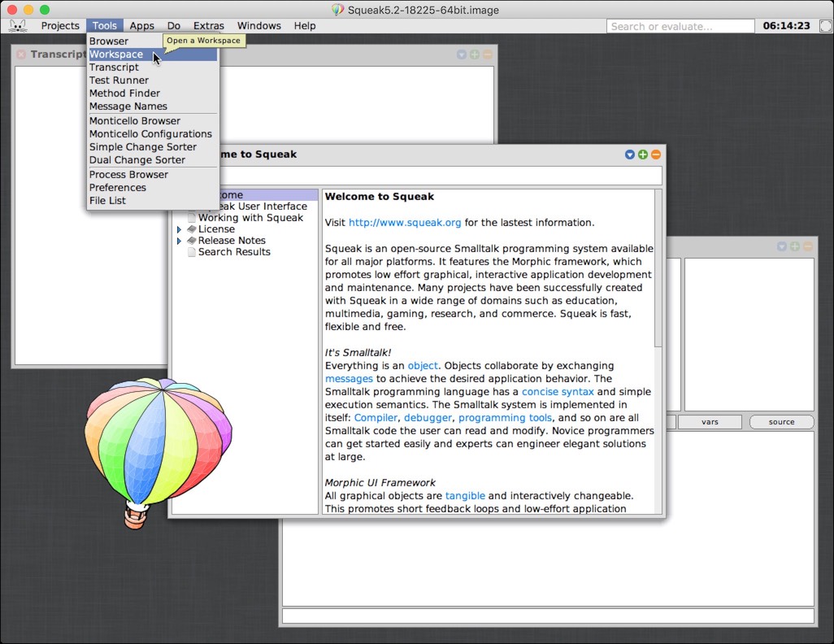Click macOS green zoom window button
The width and height of the screenshot is (834, 644).
(45, 10)
